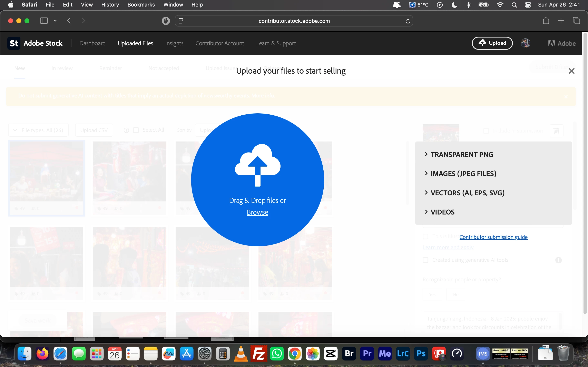588x367 pixels.
Task: Click the Adobe Stock St logo icon
Action: click(x=14, y=43)
